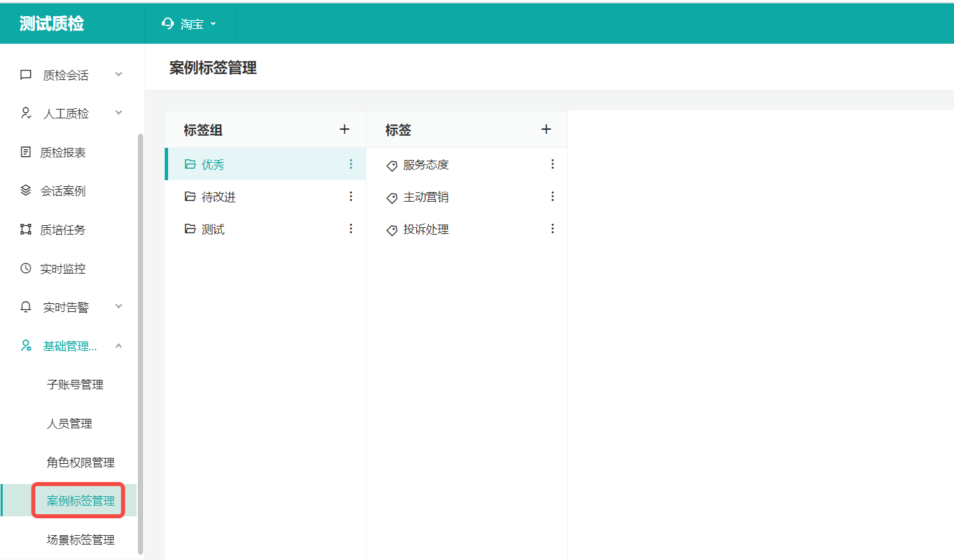This screenshot has width=954, height=560.
Task: Click the 标签组 column header
Action: [x=203, y=130]
